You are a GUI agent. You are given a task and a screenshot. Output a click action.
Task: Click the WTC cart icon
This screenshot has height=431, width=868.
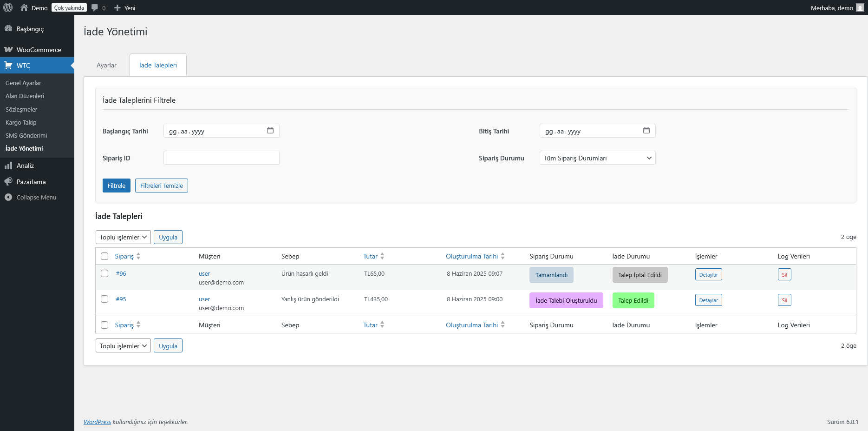coord(8,65)
